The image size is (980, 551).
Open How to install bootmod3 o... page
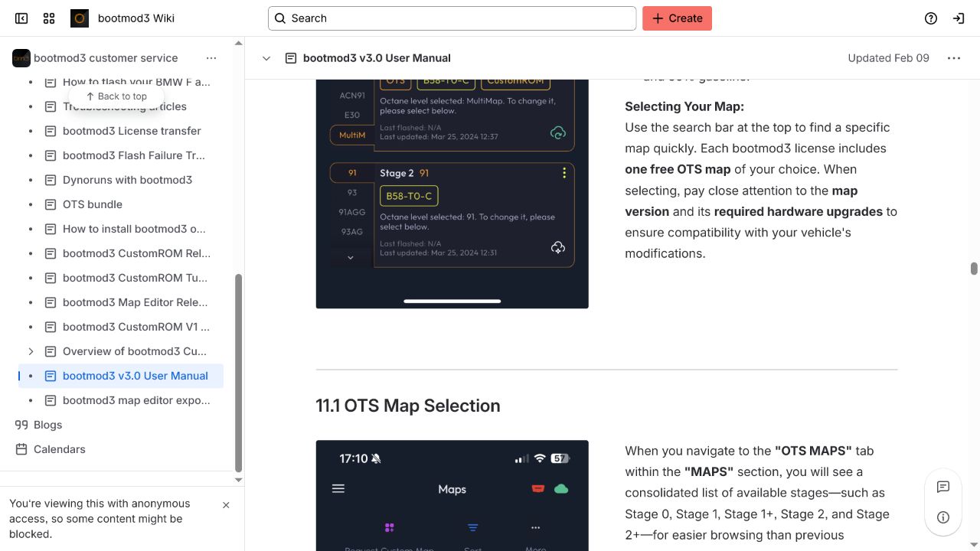pos(134,229)
